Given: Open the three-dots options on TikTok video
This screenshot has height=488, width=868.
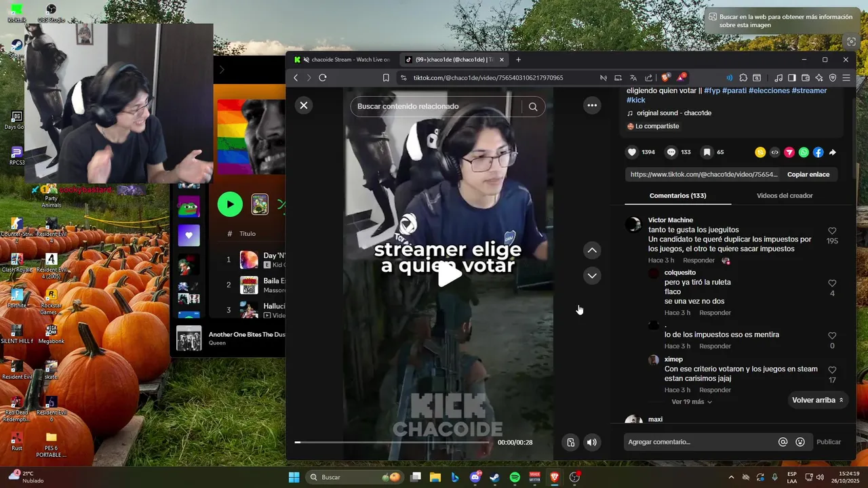Looking at the screenshot, I should (x=592, y=105).
